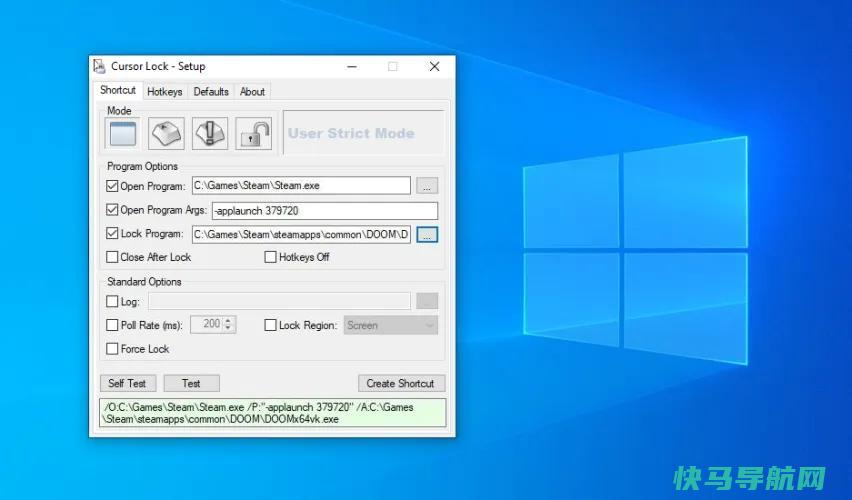The image size is (852, 500).
Task: Close the Cursor Lock Setup window
Action: 434,66
